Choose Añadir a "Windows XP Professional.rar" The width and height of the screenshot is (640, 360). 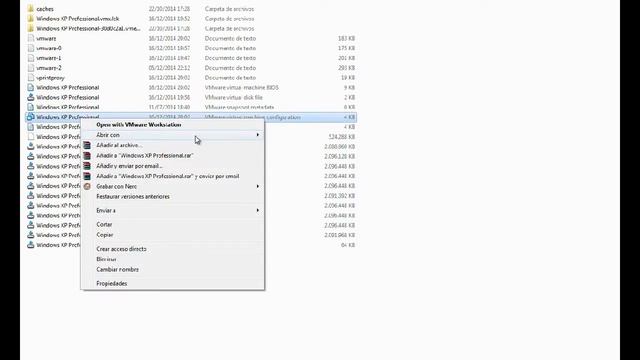pos(144,156)
